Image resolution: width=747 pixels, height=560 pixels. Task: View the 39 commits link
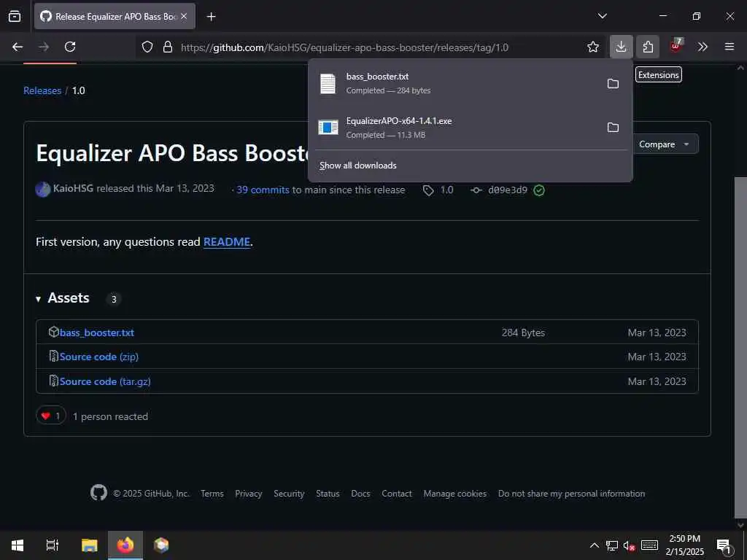click(263, 190)
